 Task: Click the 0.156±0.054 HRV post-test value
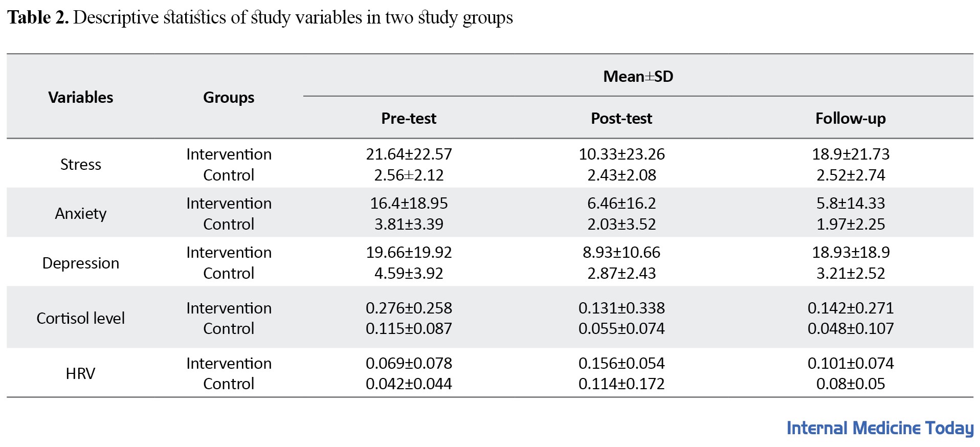click(621, 363)
